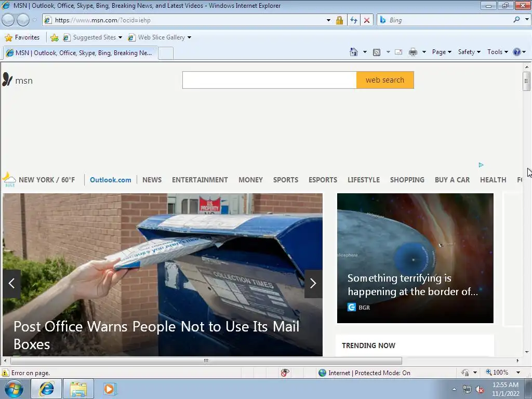
Task: Open Windows Explorer folder on taskbar
Action: tap(78, 389)
